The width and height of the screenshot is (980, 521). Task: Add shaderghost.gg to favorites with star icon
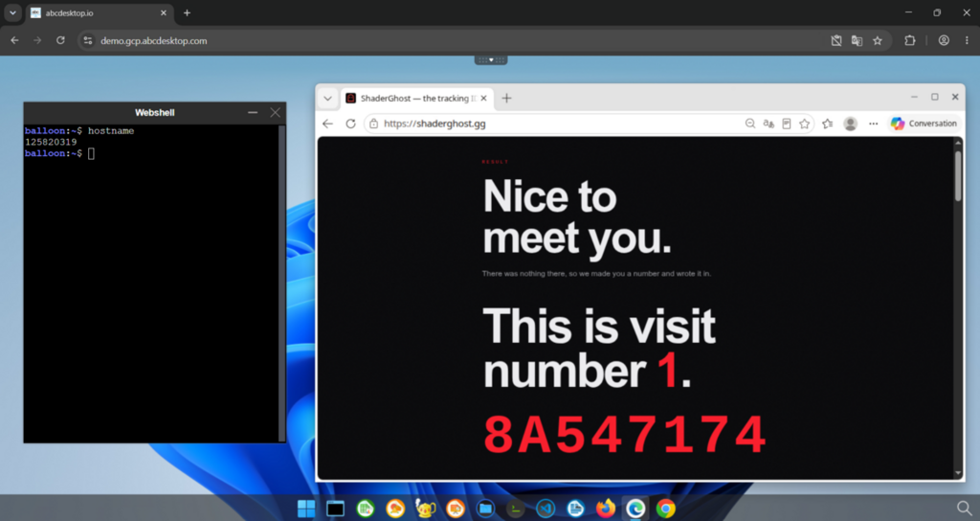804,124
